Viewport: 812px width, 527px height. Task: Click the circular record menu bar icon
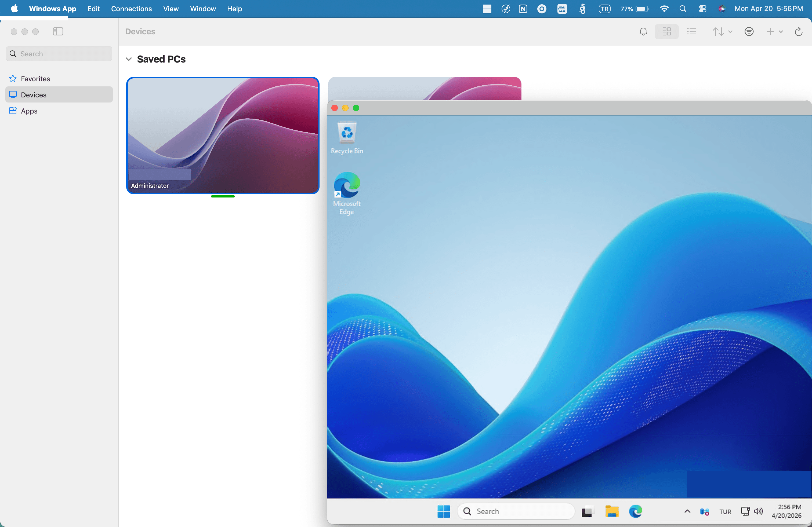(x=542, y=9)
